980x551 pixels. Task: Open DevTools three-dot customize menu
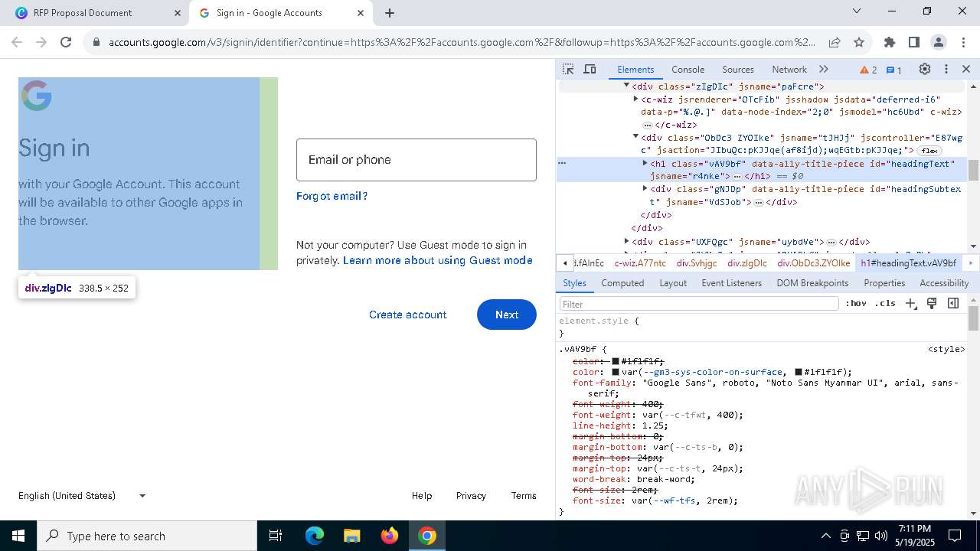pyautogui.click(x=946, y=69)
